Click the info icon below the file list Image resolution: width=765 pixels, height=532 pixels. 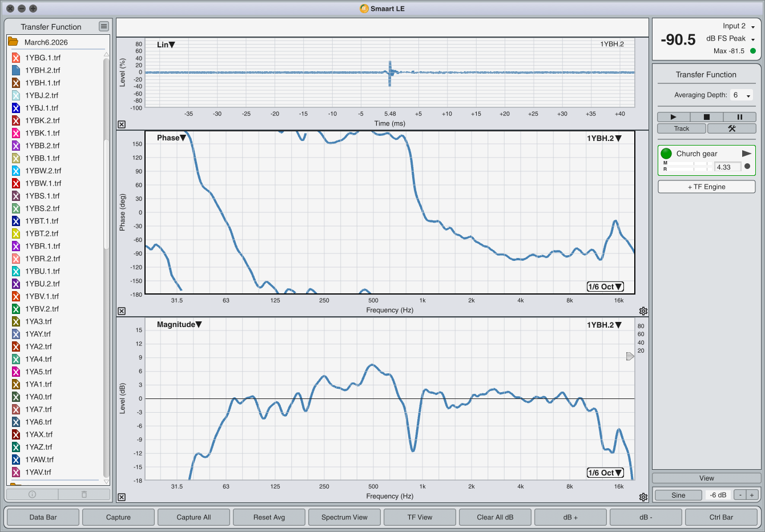click(x=32, y=494)
